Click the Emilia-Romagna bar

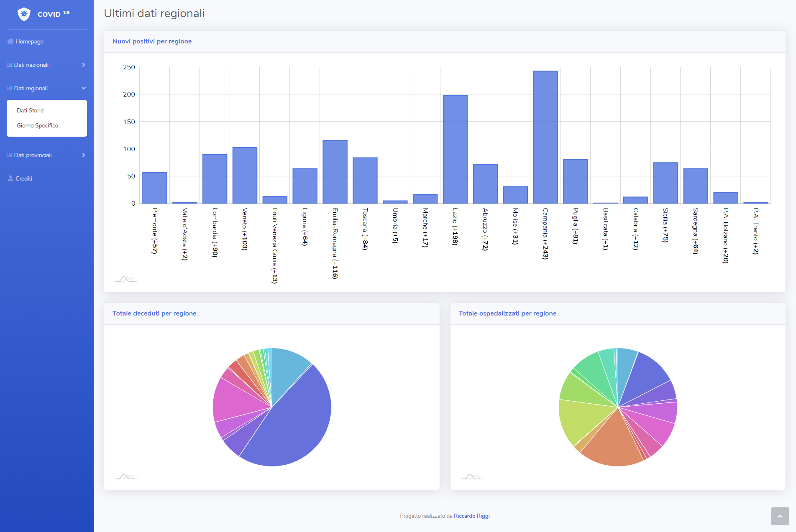point(335,172)
